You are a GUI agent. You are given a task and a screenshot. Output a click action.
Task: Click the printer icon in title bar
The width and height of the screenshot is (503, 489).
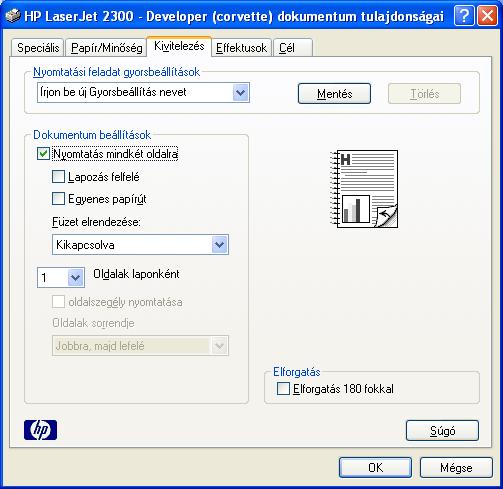[x=13, y=16]
